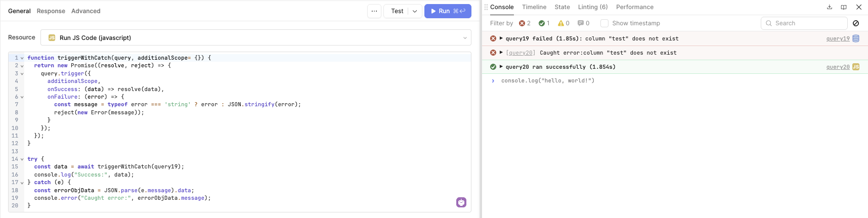
Task: Click the JS badge next to query20
Action: pyautogui.click(x=856, y=67)
